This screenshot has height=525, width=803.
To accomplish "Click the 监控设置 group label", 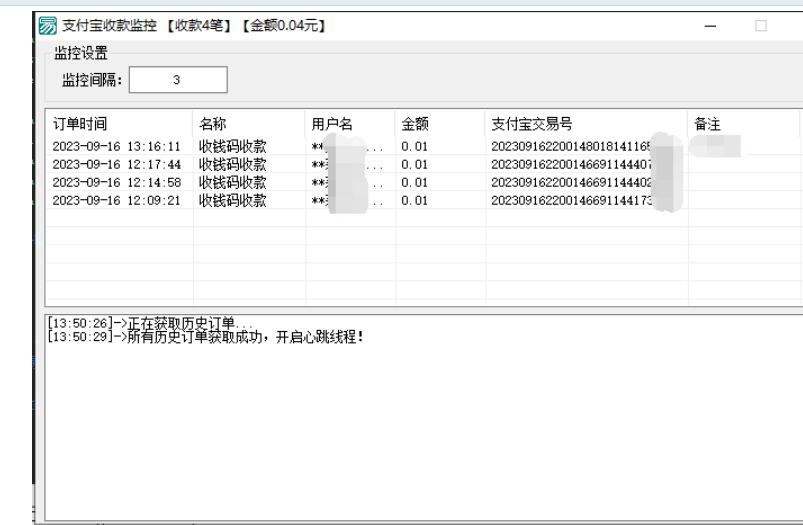I will pyautogui.click(x=81, y=53).
